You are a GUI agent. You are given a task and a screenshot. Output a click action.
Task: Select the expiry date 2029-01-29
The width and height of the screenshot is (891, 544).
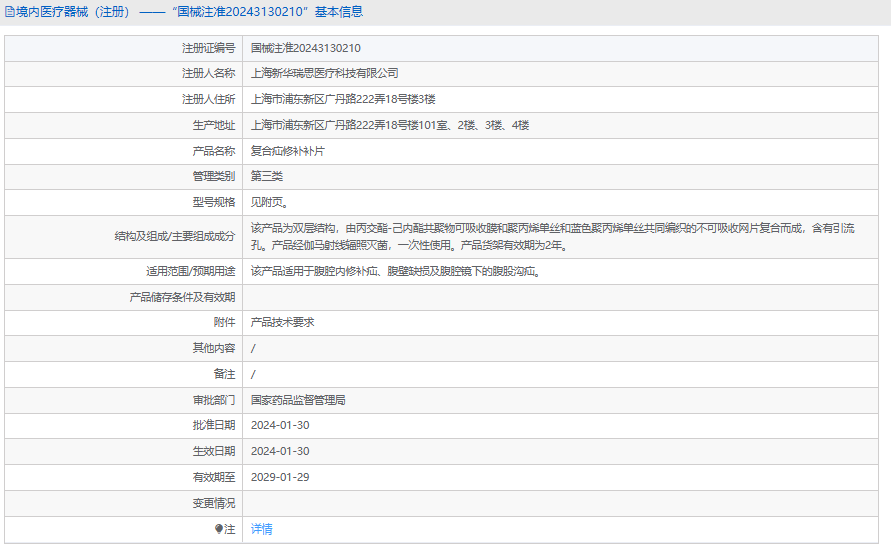pos(280,477)
